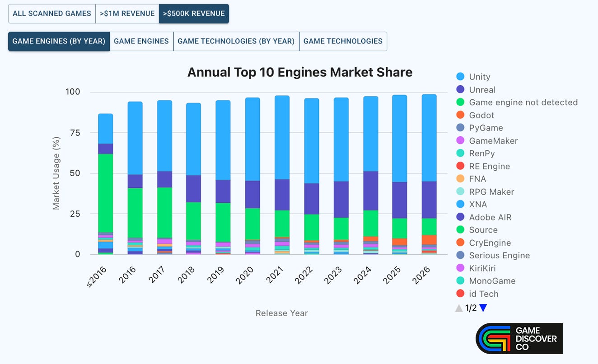The image size is (598, 364).
Task: Toggle RPG Maker legend swatch
Action: tap(460, 191)
